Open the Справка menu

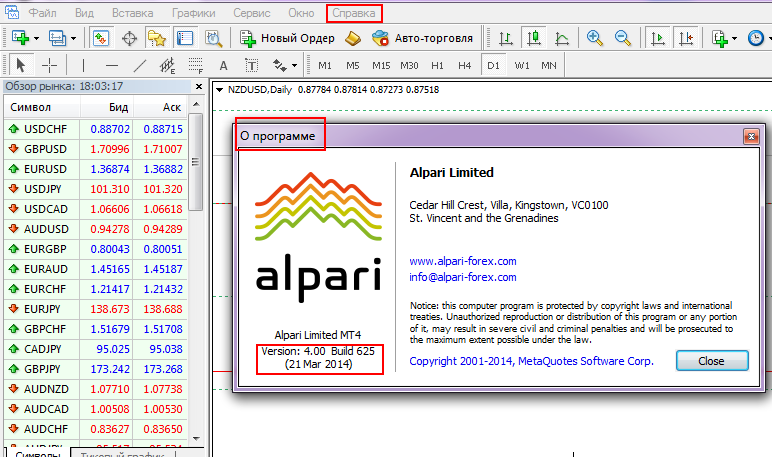click(354, 13)
